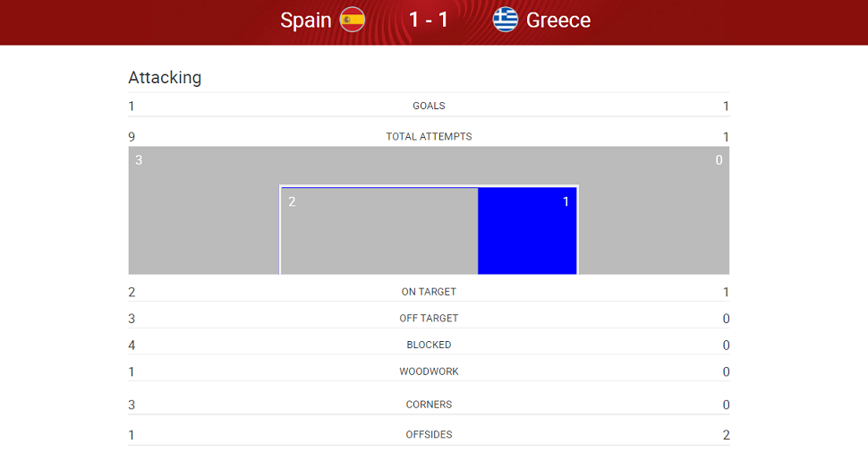Click Greece's offsides value 2
868x461 pixels.
pyautogui.click(x=727, y=435)
